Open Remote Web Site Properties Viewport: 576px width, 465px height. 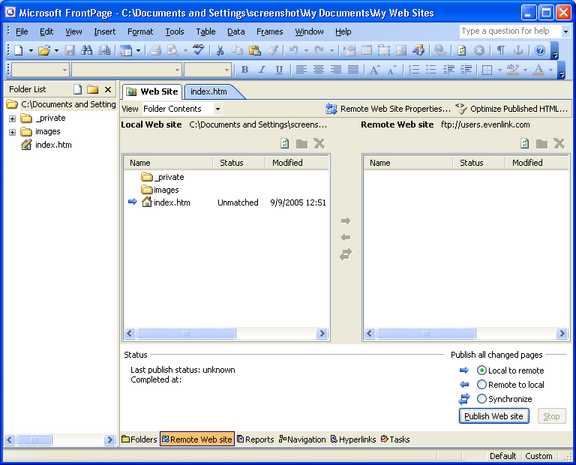[x=389, y=109]
